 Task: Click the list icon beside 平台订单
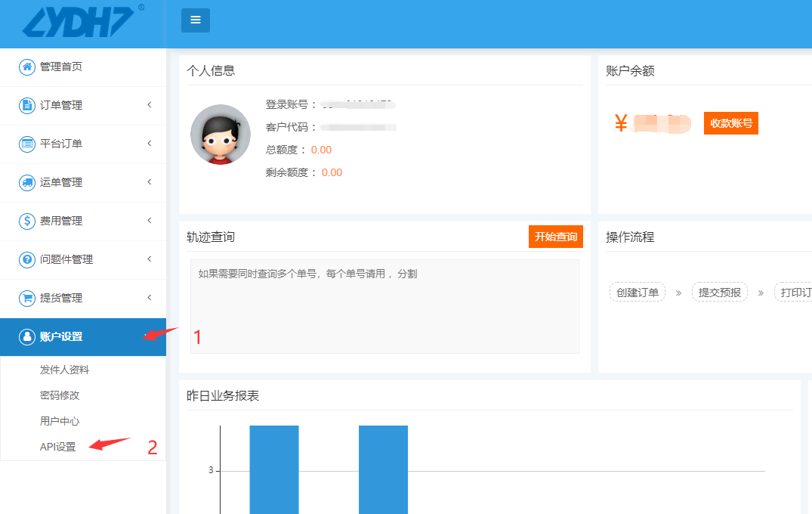click(x=27, y=144)
